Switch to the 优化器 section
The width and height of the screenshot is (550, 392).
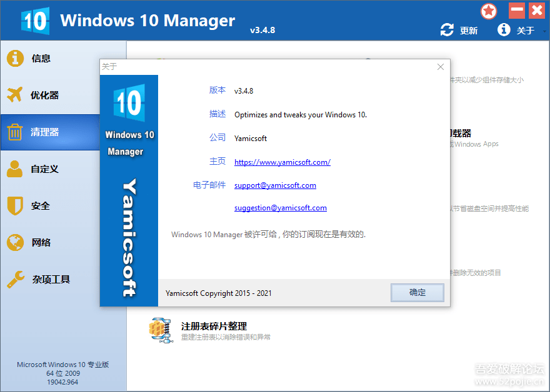pos(44,96)
